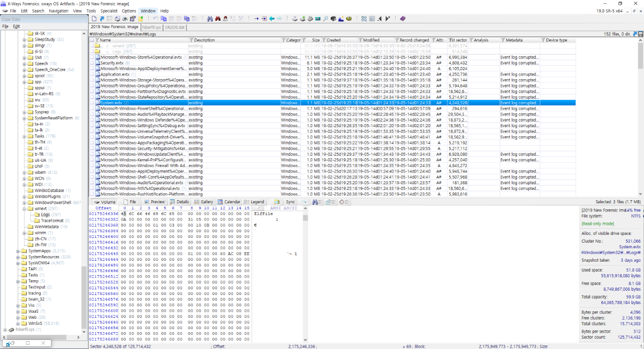644x349 pixels.
Task: Click the gear icon in main toolbar
Action: coord(349,19)
